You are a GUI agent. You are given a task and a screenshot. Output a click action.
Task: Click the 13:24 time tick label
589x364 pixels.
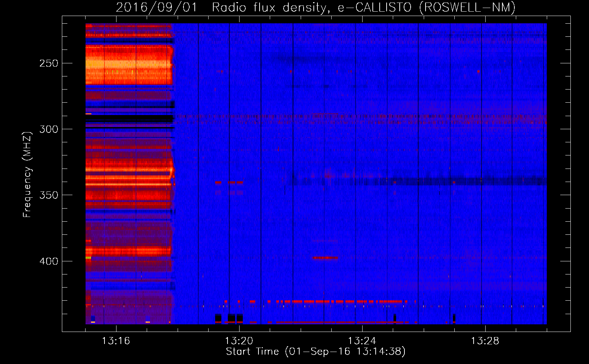(x=362, y=341)
